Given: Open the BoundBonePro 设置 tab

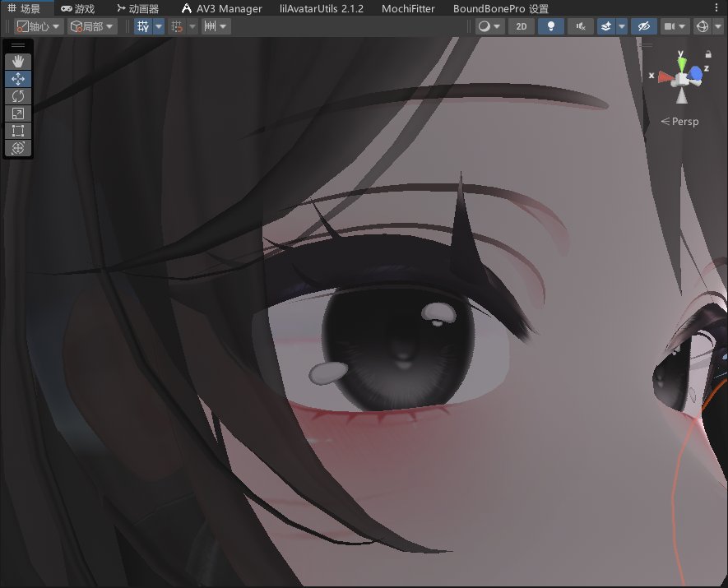Looking at the screenshot, I should point(500,8).
